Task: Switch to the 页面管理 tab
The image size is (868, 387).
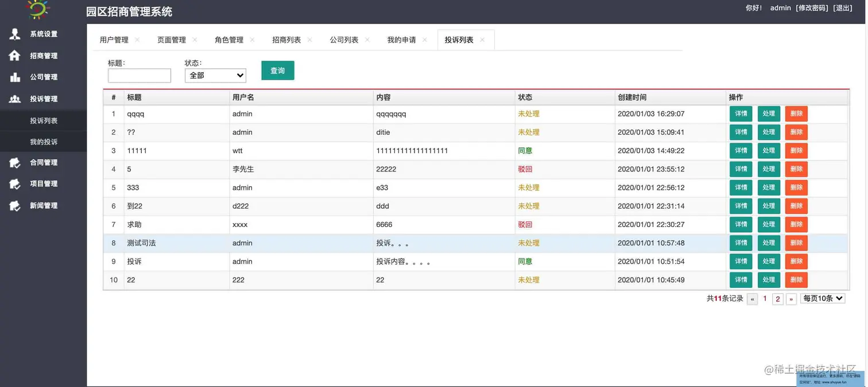Action: point(172,40)
